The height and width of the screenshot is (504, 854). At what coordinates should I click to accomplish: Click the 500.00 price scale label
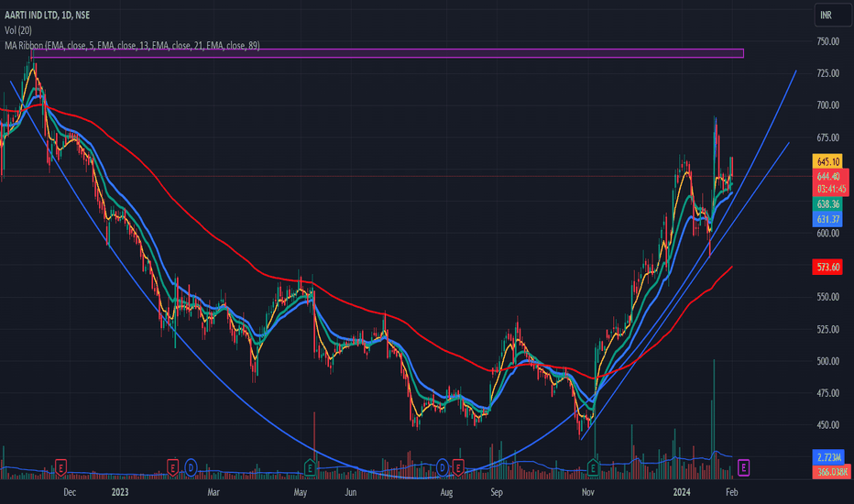coord(827,361)
